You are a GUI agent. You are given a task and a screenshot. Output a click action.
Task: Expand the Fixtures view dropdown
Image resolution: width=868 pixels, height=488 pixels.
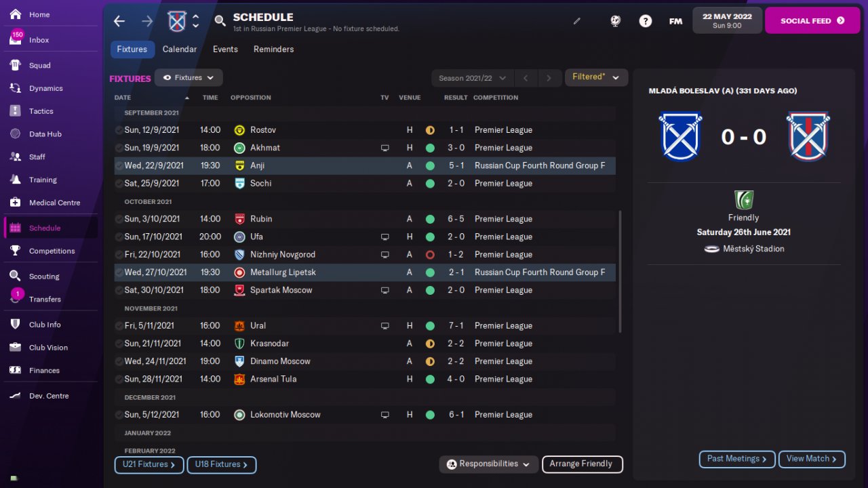pyautogui.click(x=189, y=78)
